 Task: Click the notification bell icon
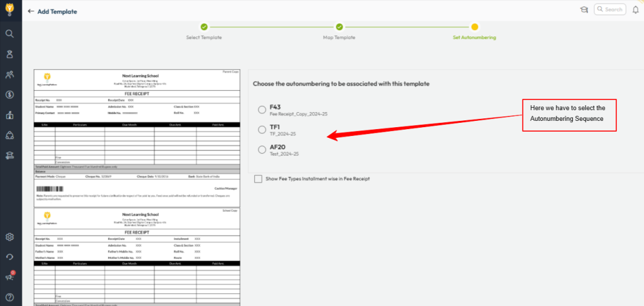635,9
